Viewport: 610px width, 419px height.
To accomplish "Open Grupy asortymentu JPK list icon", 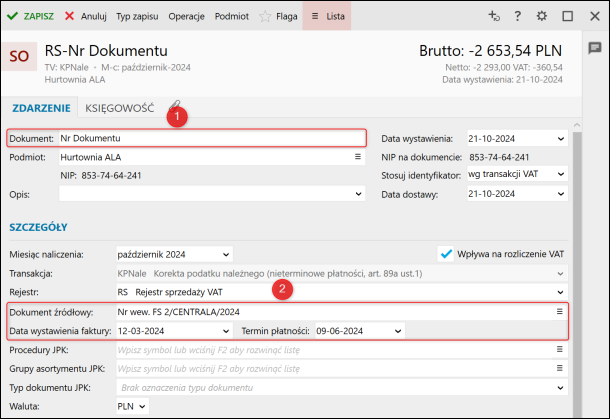I will click(559, 368).
